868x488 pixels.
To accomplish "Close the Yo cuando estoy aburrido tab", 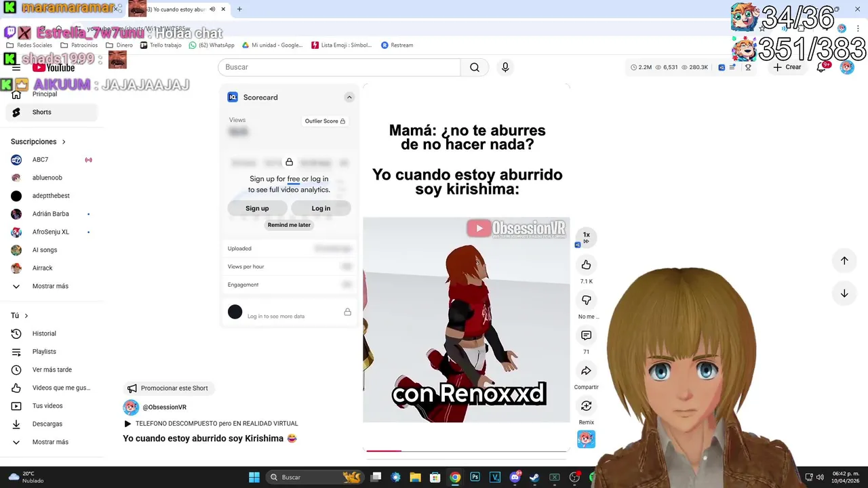I will [224, 9].
